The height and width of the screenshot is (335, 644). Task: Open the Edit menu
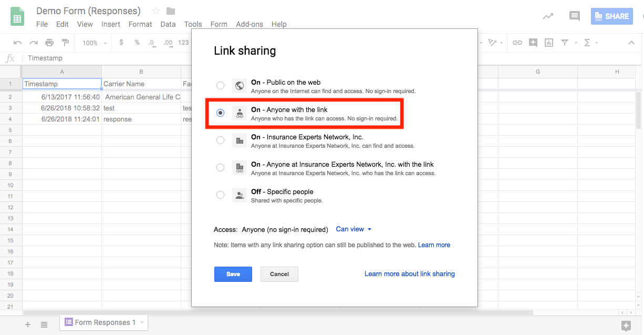pyautogui.click(x=63, y=24)
